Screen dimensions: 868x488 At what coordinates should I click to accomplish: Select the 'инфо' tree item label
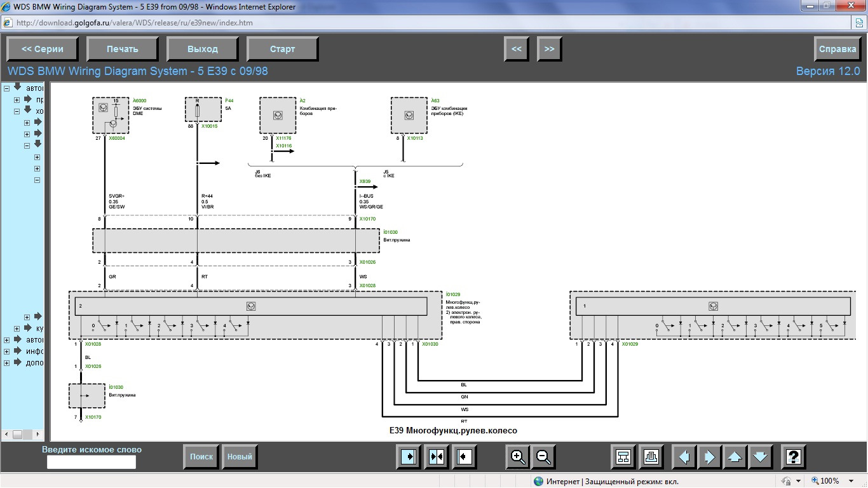(34, 351)
